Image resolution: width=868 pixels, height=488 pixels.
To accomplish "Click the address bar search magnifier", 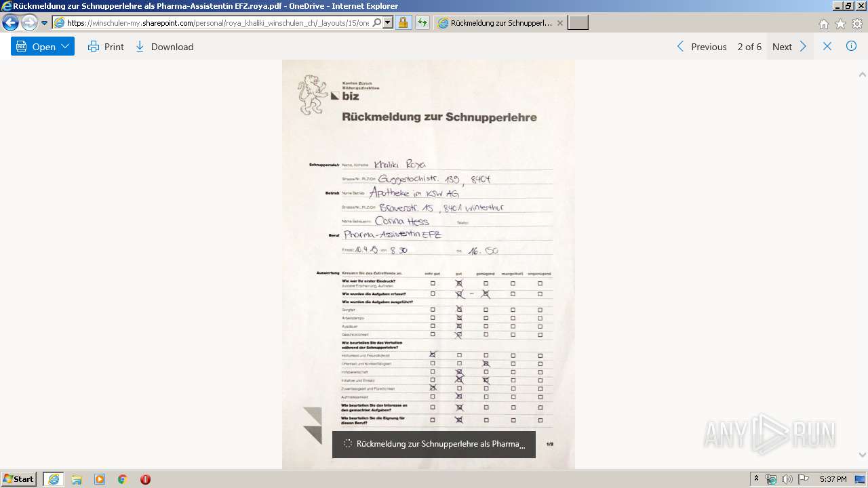I will coord(377,22).
